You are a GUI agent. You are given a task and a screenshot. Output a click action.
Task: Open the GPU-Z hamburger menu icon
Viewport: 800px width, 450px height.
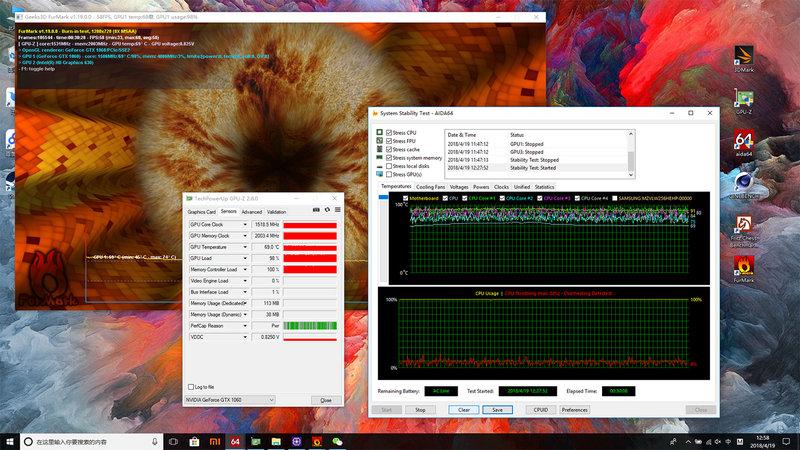click(x=338, y=210)
